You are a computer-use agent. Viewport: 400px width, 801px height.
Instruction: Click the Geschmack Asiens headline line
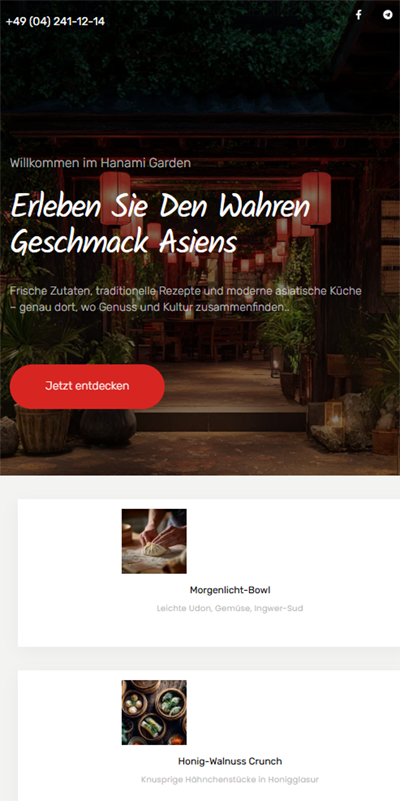123,242
